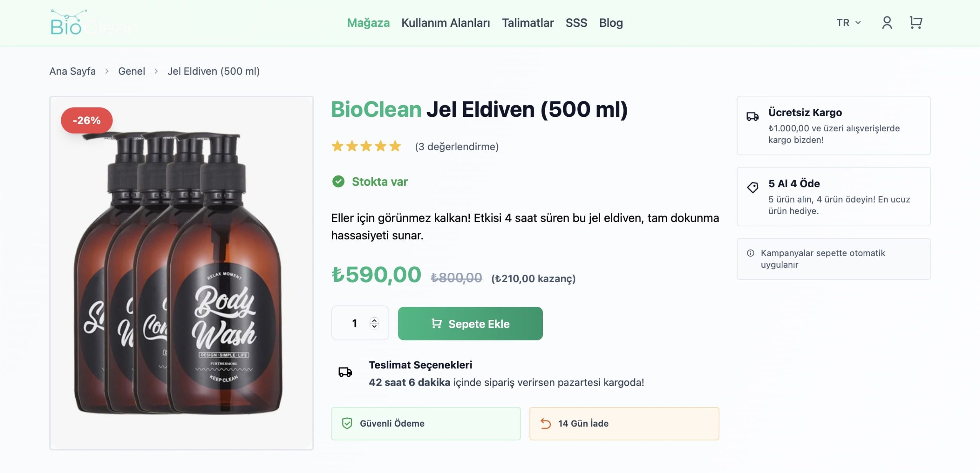Click the 5 Al 4 Öde tag icon

(752, 187)
